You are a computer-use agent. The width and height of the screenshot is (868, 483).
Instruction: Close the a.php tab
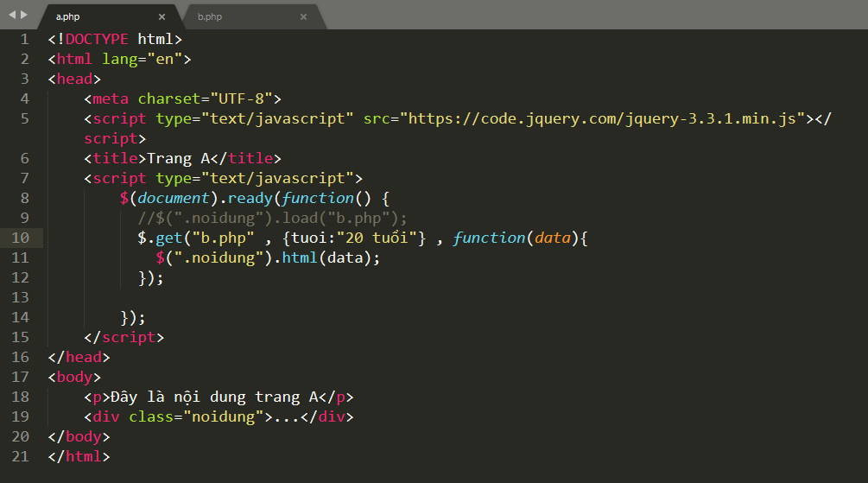tap(162, 17)
